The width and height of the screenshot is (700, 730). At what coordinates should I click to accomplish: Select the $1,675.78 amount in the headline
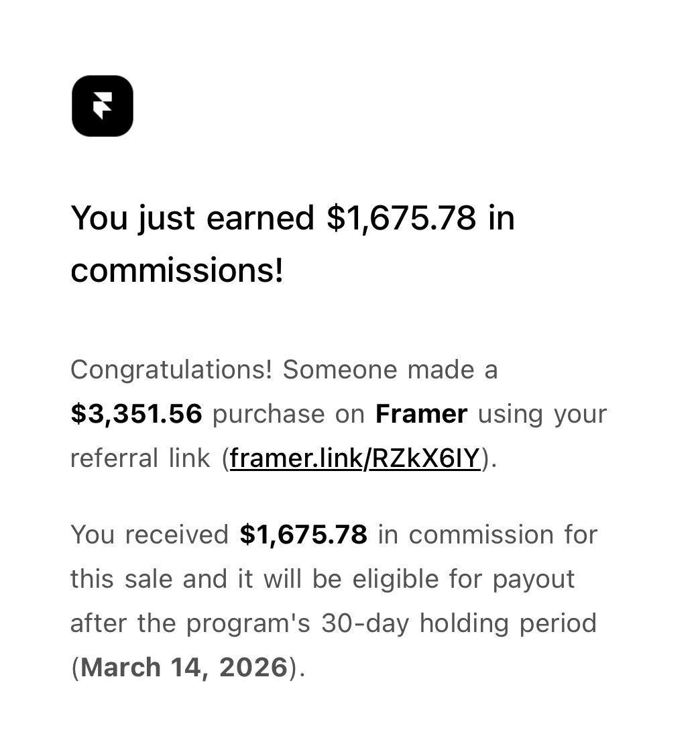click(x=402, y=218)
